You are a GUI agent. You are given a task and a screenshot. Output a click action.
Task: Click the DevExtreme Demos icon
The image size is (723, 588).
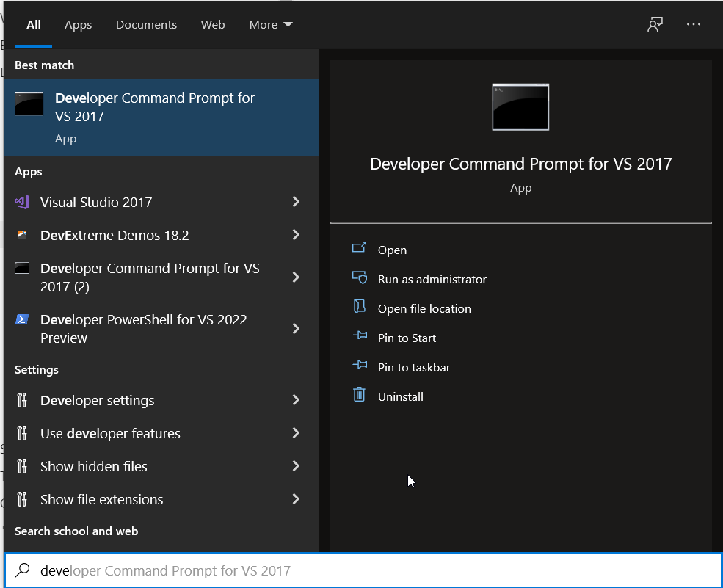click(22, 235)
